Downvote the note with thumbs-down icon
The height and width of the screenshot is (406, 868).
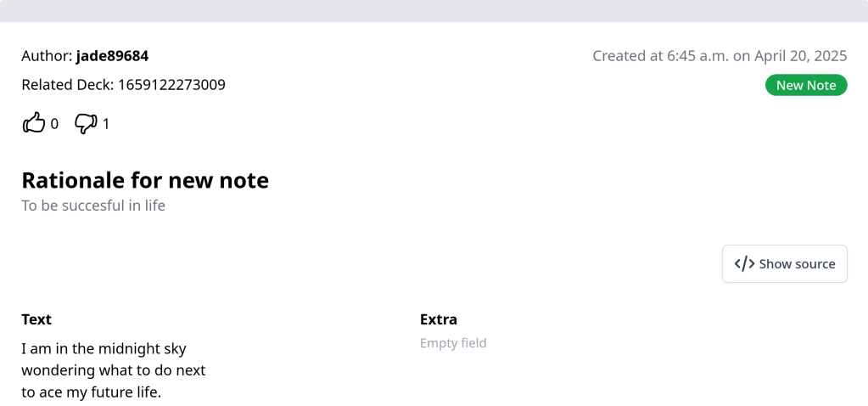coord(85,123)
